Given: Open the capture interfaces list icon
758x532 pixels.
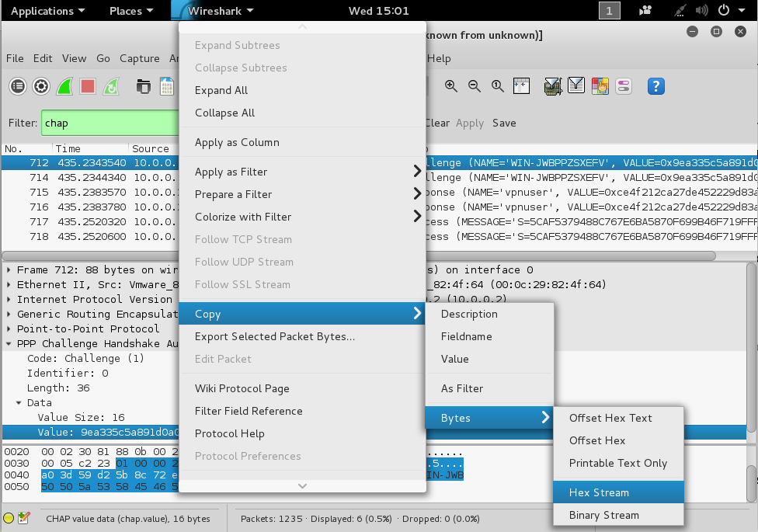Looking at the screenshot, I should (18, 86).
